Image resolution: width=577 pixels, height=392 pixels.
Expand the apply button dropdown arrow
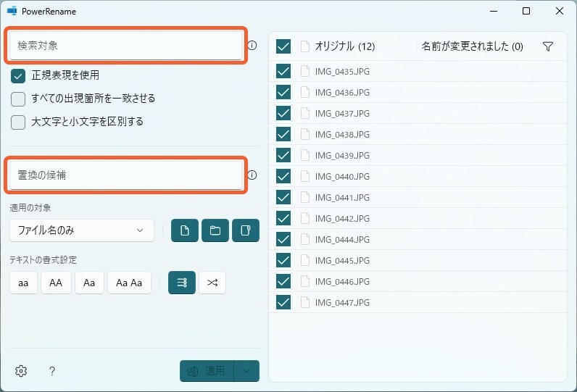tap(246, 371)
